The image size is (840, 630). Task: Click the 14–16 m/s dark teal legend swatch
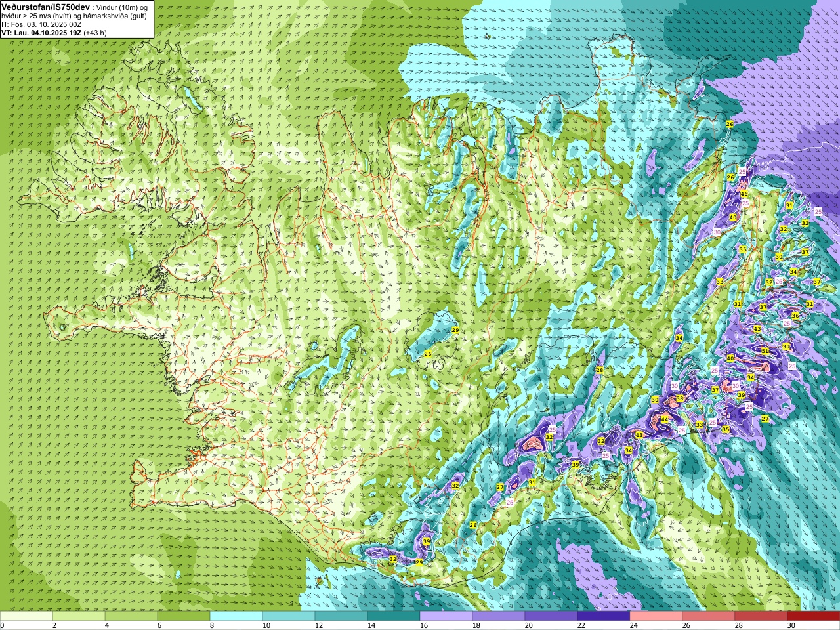[x=394, y=616]
